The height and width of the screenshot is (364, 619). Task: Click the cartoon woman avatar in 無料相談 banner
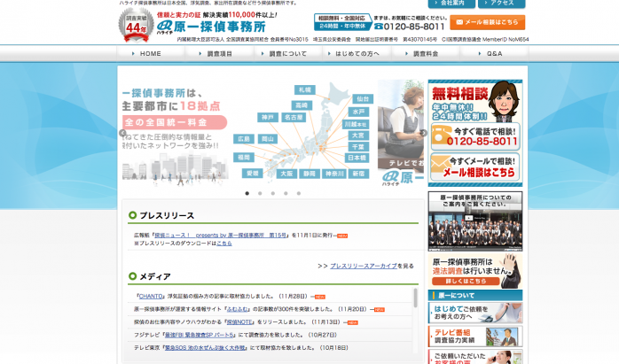(503, 101)
